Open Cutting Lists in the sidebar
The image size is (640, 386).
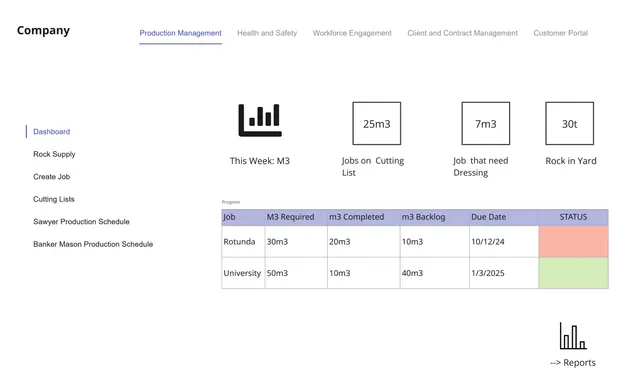tap(53, 199)
